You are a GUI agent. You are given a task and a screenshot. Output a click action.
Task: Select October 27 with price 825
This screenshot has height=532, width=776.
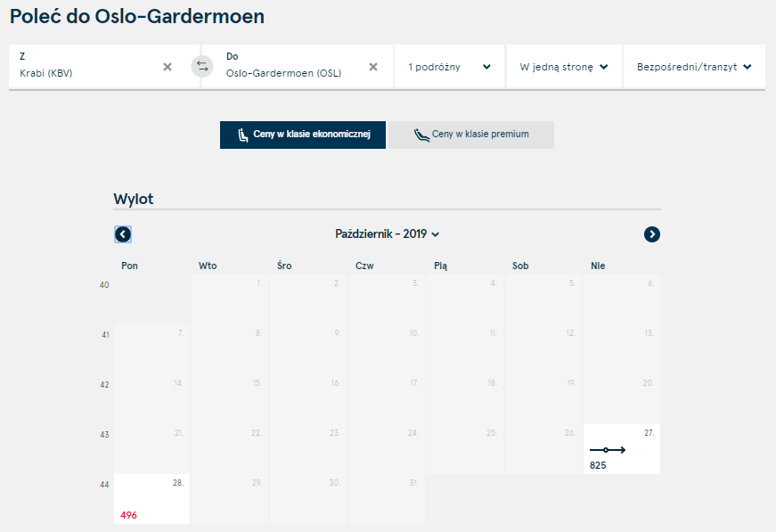point(622,449)
